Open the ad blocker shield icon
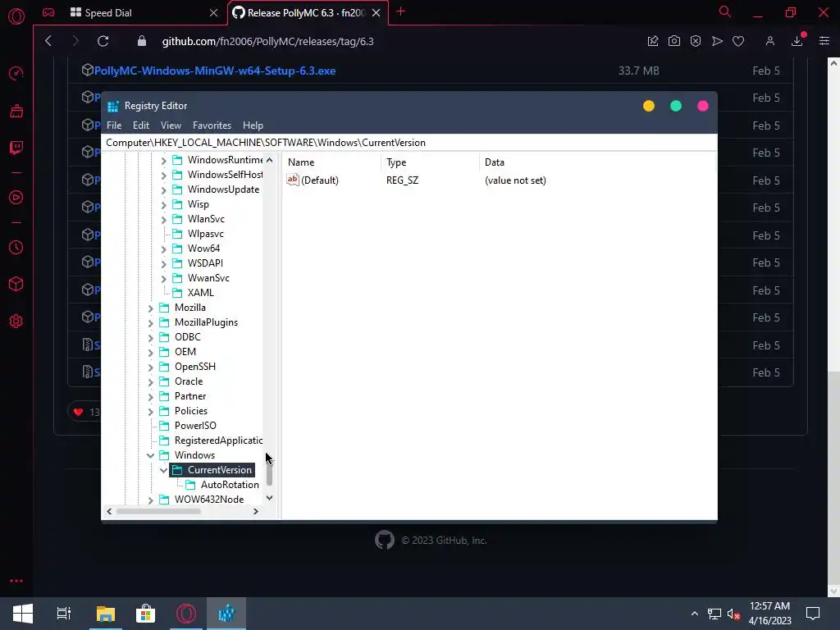Image resolution: width=840 pixels, height=630 pixels. (696, 41)
